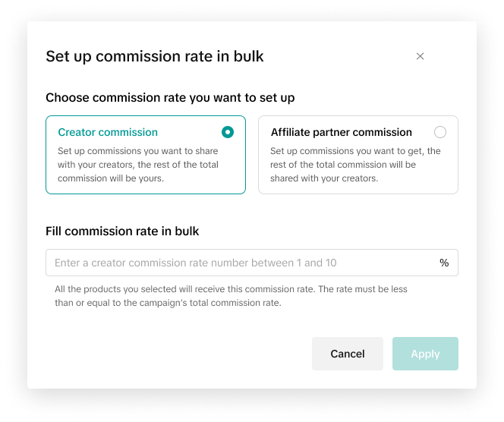504x422 pixels.
Task: Click the 'Choose commission rate you want to set up' heading
Action: pyautogui.click(x=170, y=98)
